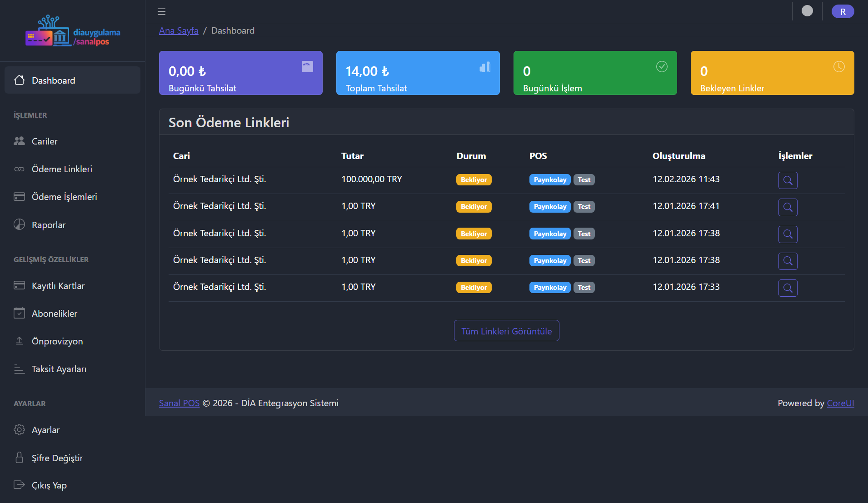Toggle the sidebar with hamburger menu icon
Image resolution: width=868 pixels, height=503 pixels.
coord(161,11)
